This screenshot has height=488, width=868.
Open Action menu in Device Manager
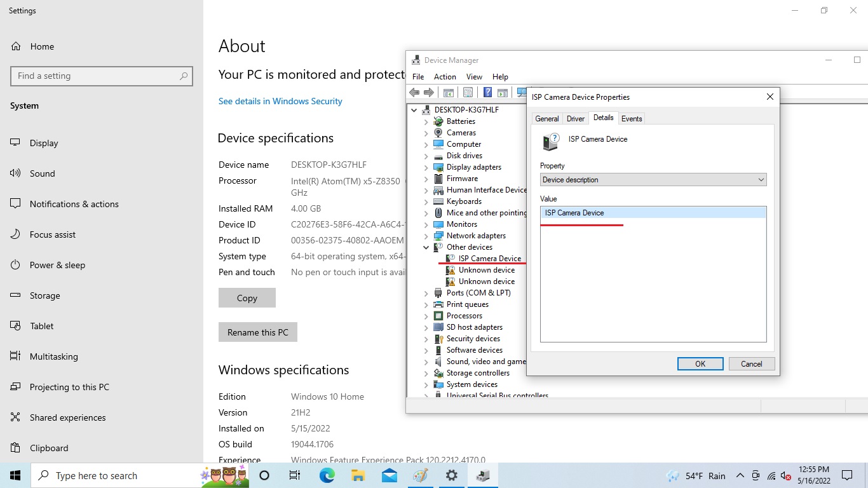click(445, 77)
